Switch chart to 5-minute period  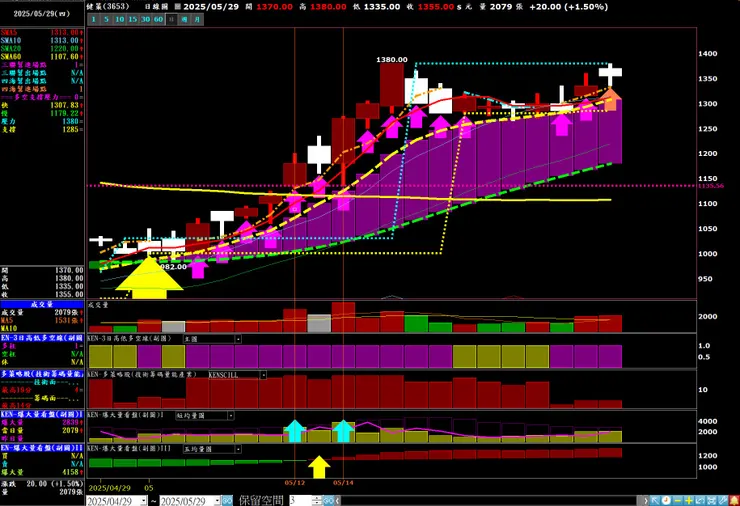point(106,19)
